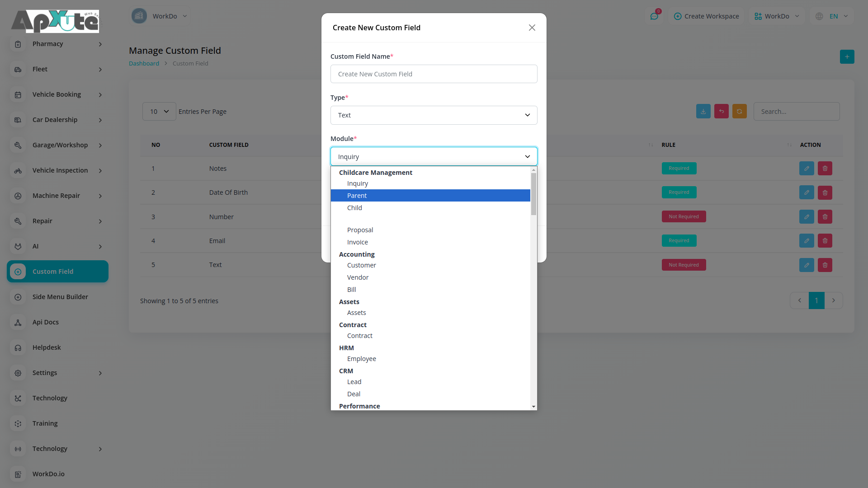Click the Create Workspace button

[x=706, y=16]
